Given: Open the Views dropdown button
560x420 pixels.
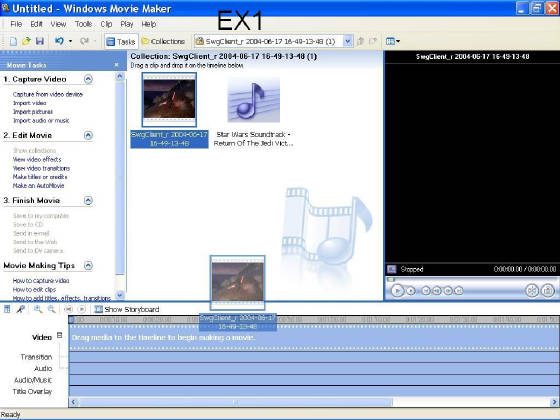Looking at the screenshot, I should [x=392, y=41].
